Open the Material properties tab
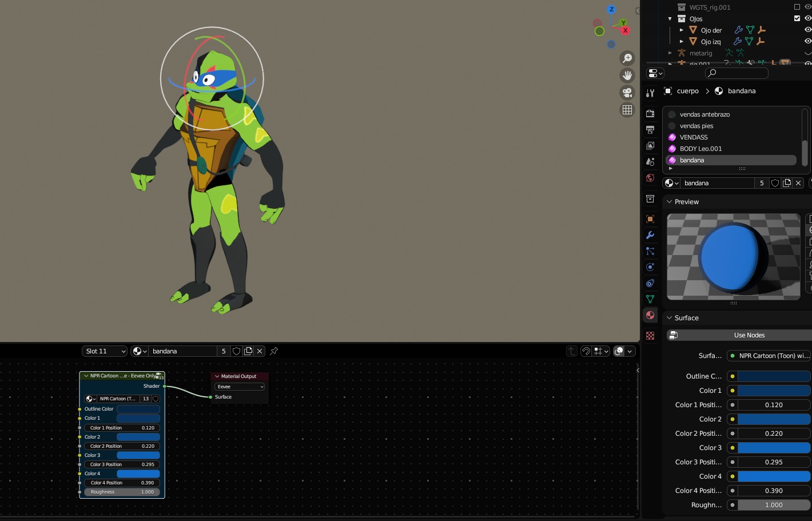 (x=650, y=315)
